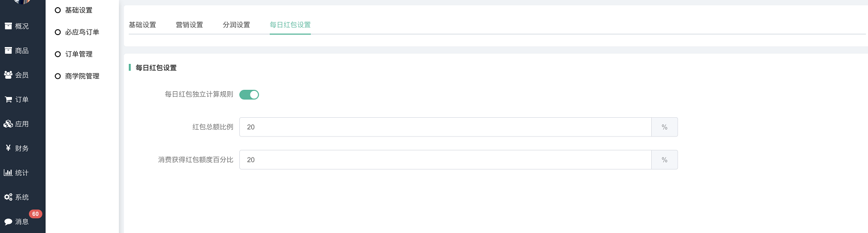868x233 pixels.
Task: Open 商品 products via its sidebar icon
Action: (x=8, y=50)
